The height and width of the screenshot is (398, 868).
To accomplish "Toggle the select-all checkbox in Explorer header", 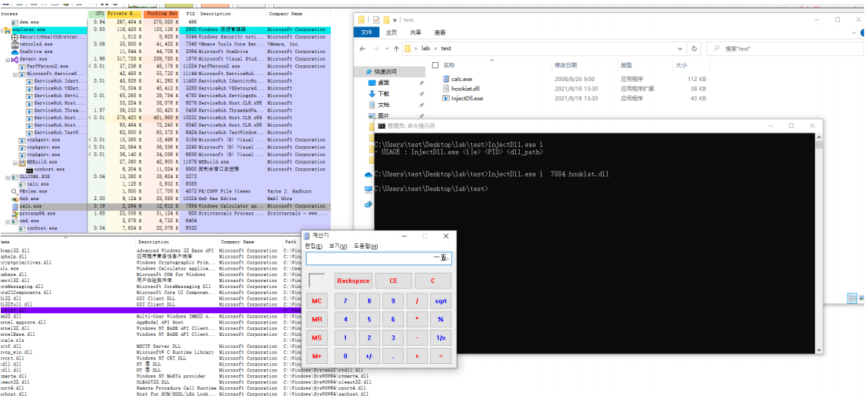I will click(435, 65).
